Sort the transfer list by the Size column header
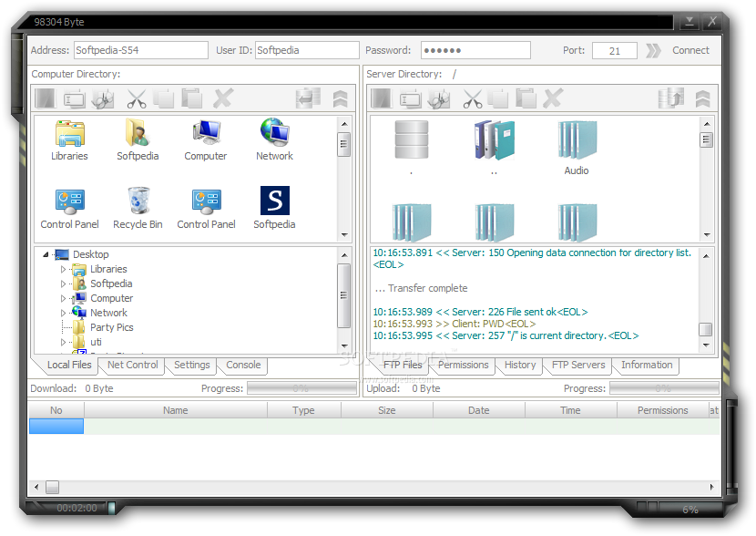 387,410
